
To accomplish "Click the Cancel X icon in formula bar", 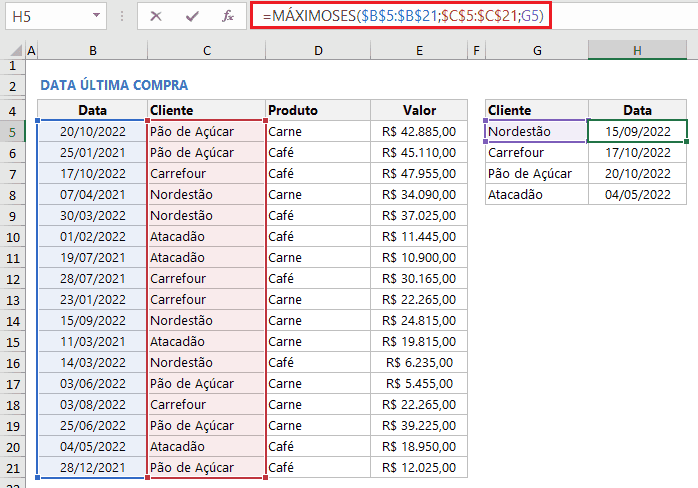I will (156, 16).
